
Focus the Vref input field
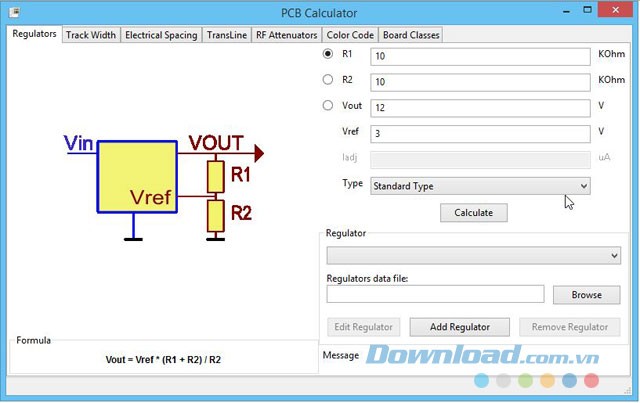(x=480, y=134)
